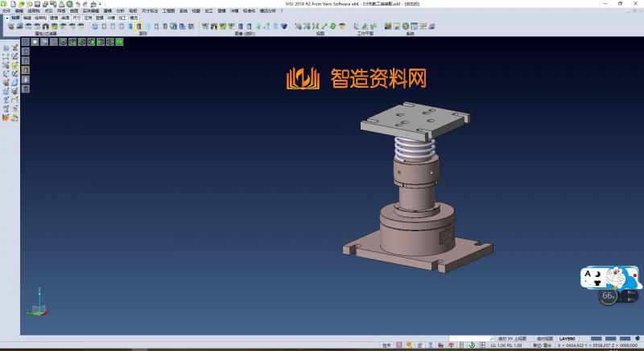The width and height of the screenshot is (644, 351).
Task: Click the X Y Z coordinate readout in status bar
Action: tap(597, 345)
